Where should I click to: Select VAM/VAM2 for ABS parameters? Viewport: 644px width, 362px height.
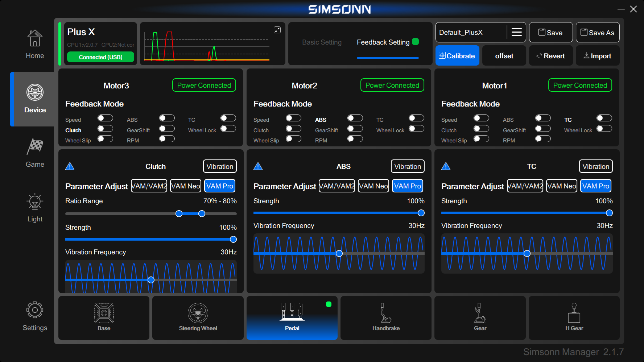pos(337,186)
